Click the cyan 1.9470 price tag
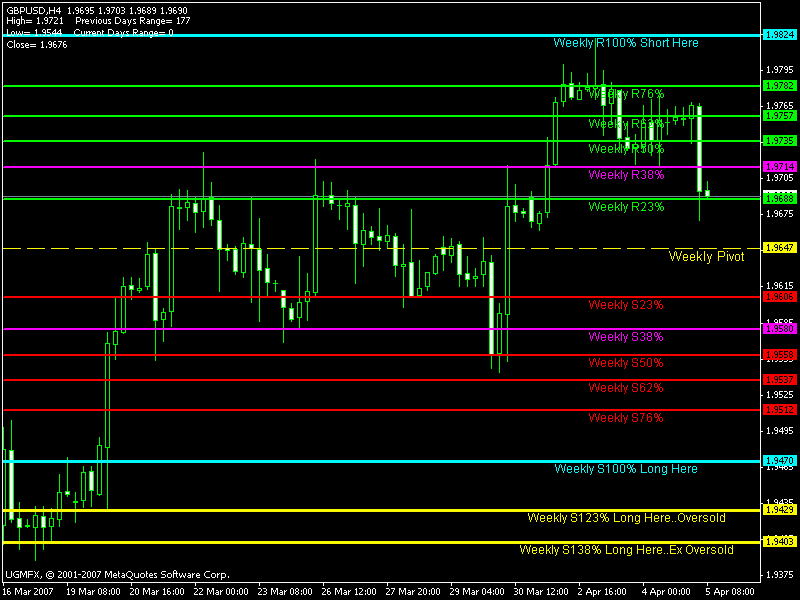The width and height of the screenshot is (800, 600). coord(778,461)
